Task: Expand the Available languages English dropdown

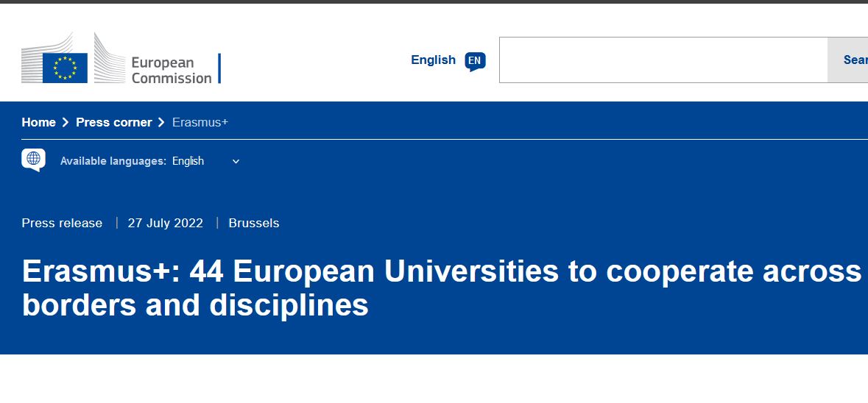Action: [x=205, y=162]
